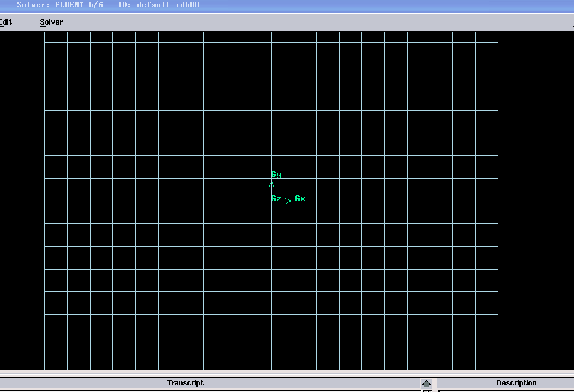The width and height of the screenshot is (574, 392).
Task: Open the Solver menu
Action: (51, 22)
